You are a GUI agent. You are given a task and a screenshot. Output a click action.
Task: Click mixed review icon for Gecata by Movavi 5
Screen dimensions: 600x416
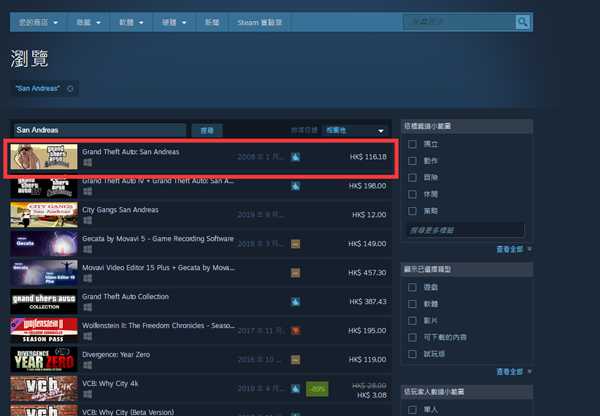295,243
